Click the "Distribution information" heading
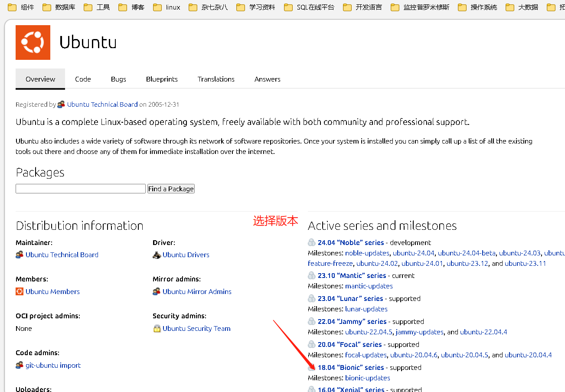565x392 pixels. click(x=79, y=225)
